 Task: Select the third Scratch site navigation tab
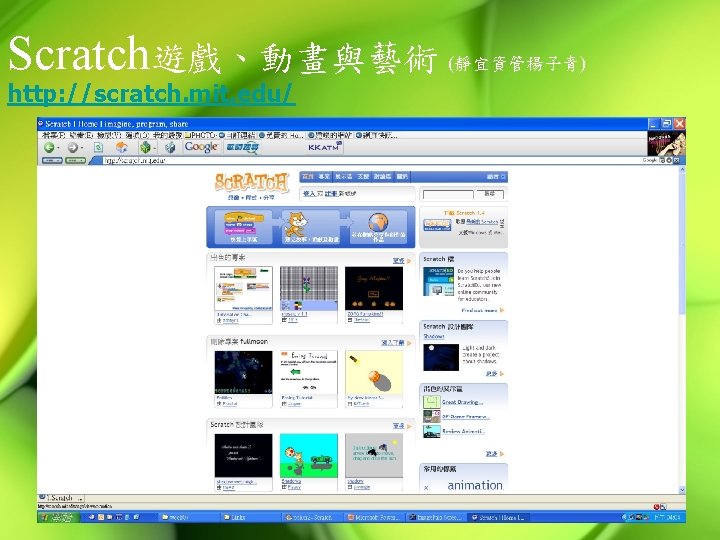click(343, 177)
